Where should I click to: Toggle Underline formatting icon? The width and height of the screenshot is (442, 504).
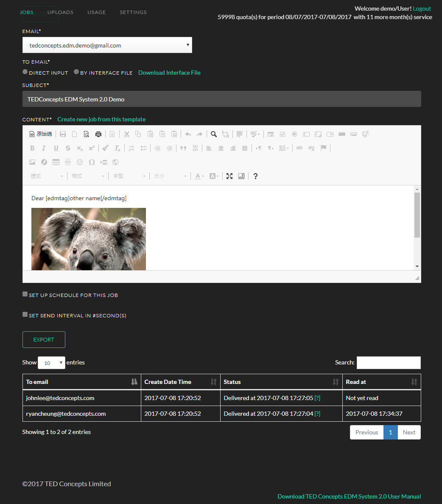tap(56, 148)
